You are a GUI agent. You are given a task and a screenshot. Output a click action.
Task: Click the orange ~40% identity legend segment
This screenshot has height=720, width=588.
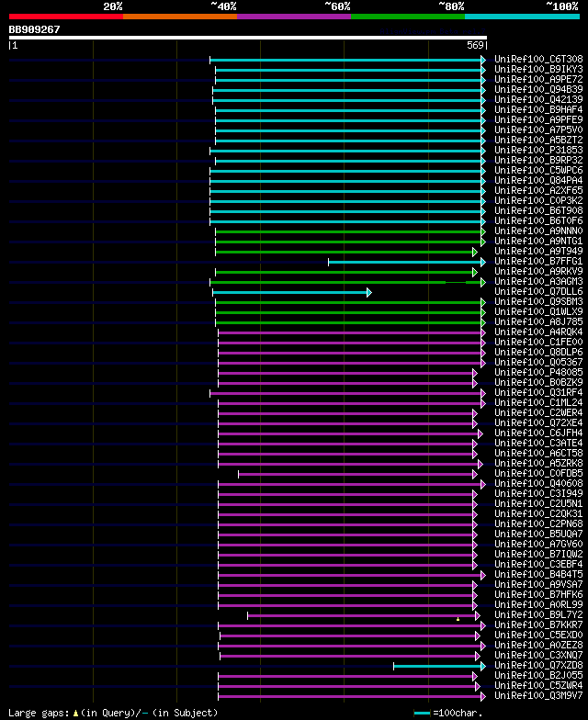[180, 17]
